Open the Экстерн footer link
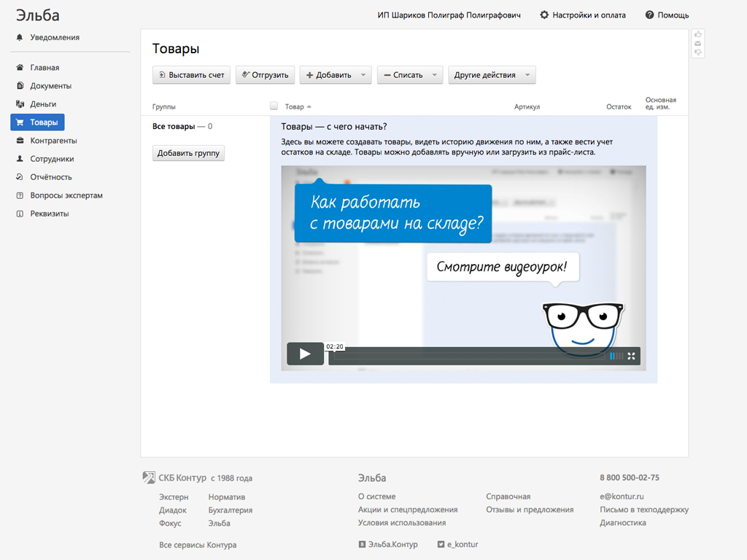 (174, 497)
